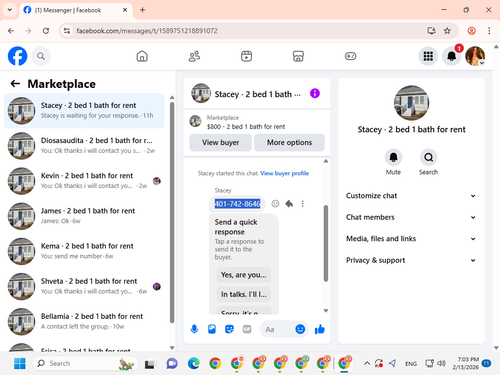
Task: Open three-dot more menu on Stacey's message
Action: (x=303, y=204)
